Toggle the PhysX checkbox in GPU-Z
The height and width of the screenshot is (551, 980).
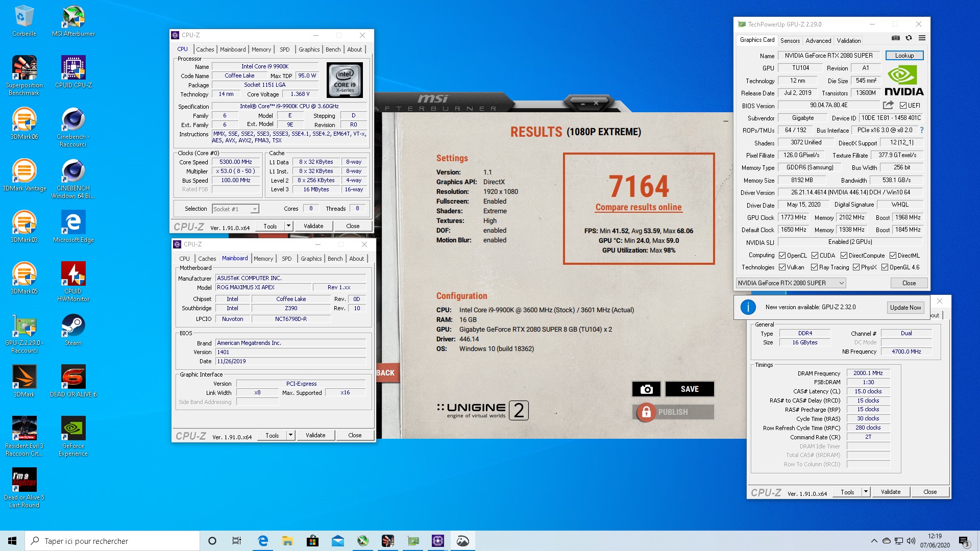pyautogui.click(x=856, y=267)
